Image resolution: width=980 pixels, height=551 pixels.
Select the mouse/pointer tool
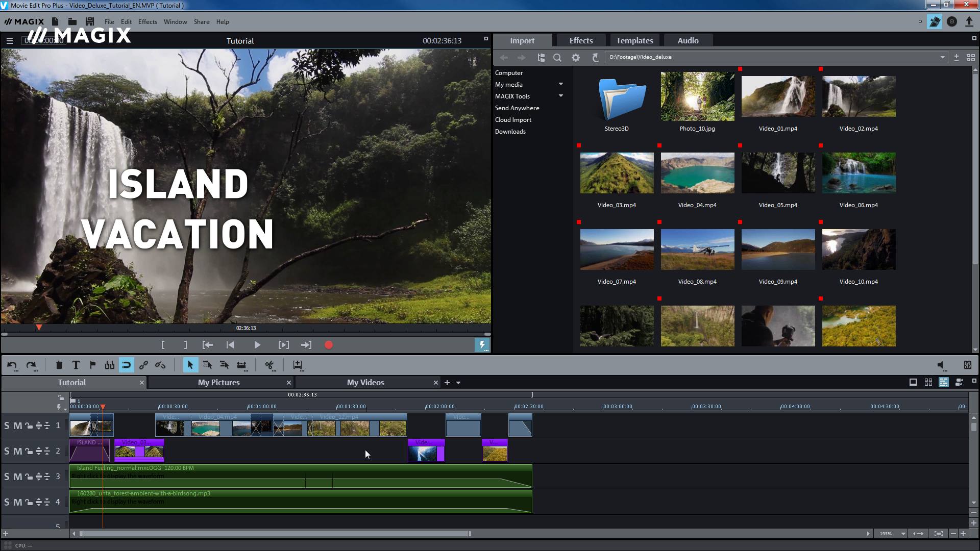[x=190, y=365]
